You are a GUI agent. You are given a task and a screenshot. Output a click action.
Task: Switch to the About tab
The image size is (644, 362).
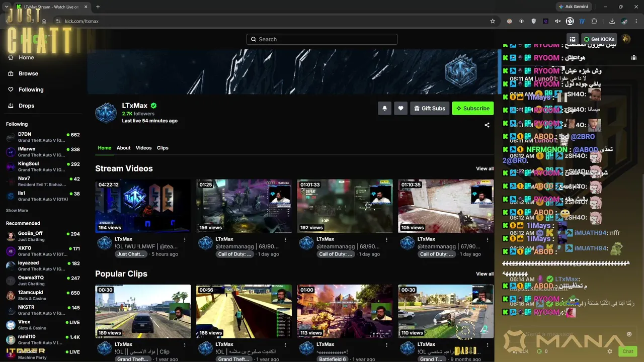(123, 148)
